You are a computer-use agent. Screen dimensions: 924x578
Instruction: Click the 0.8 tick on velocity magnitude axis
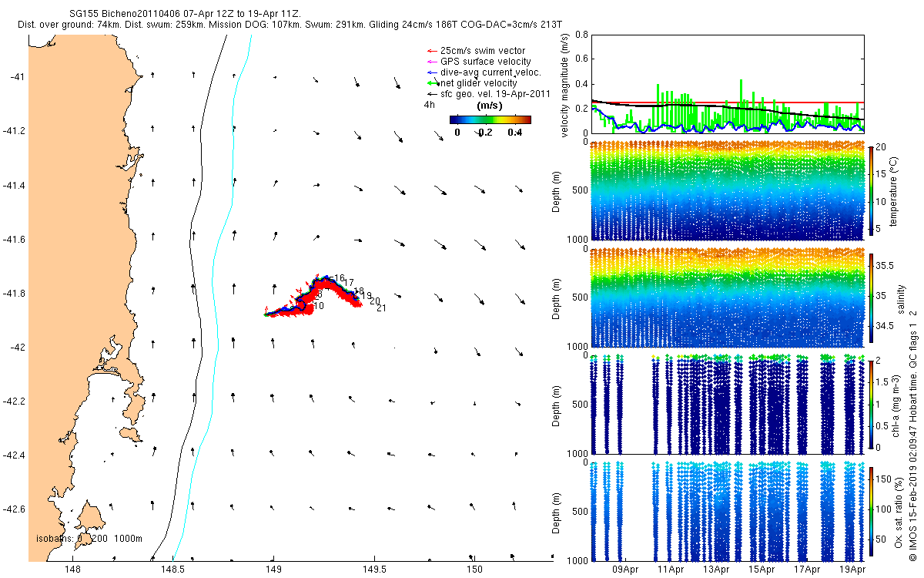click(x=581, y=35)
